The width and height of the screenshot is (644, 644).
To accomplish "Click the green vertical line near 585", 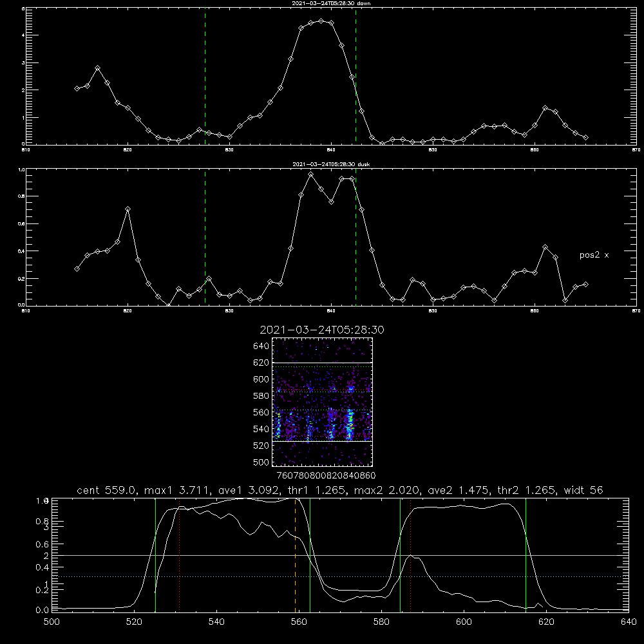I will (x=401, y=555).
